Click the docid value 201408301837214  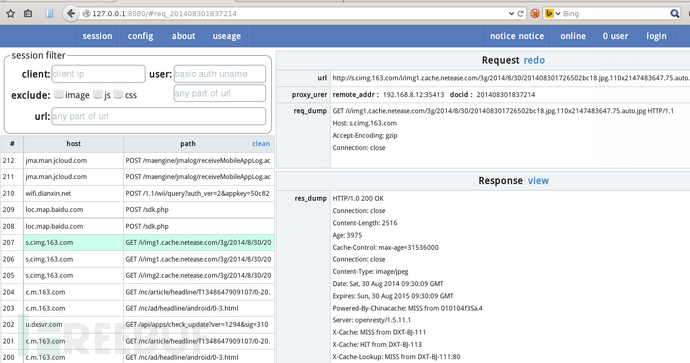pos(506,95)
